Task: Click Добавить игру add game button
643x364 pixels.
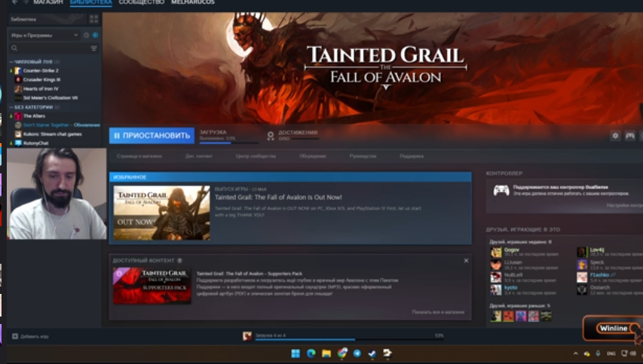Action: point(30,336)
